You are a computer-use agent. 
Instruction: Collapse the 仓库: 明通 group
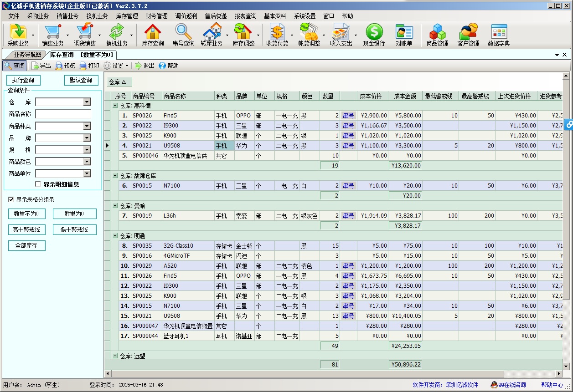[x=115, y=236]
